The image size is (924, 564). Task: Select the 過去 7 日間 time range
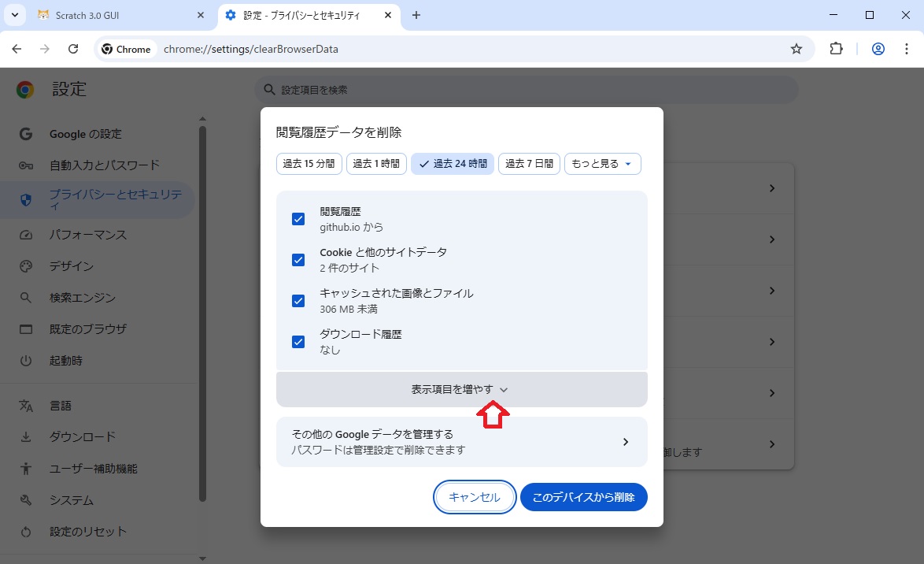coord(529,164)
